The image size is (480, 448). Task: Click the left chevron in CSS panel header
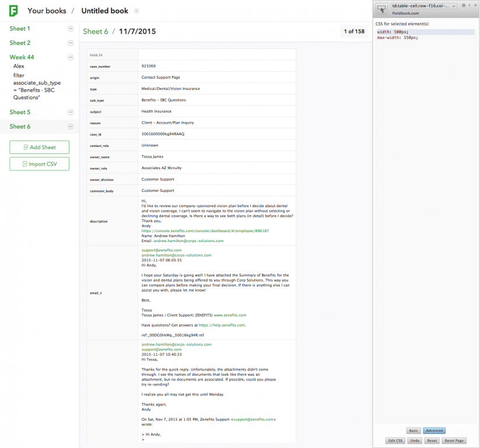(x=470, y=5)
